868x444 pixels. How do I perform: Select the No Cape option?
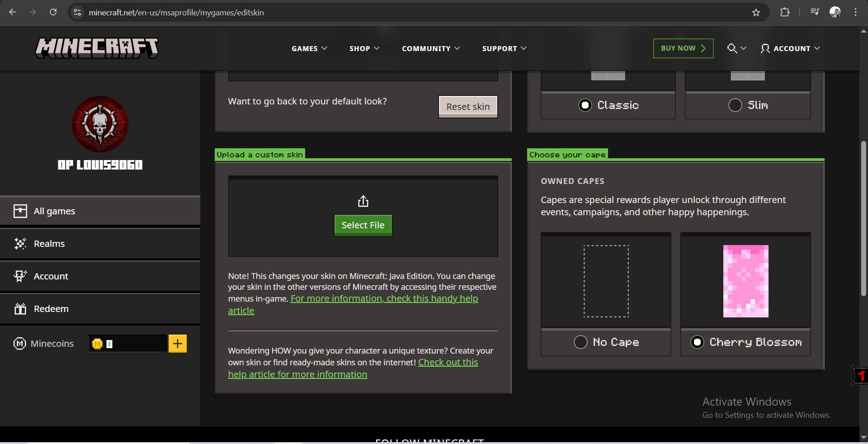point(580,342)
